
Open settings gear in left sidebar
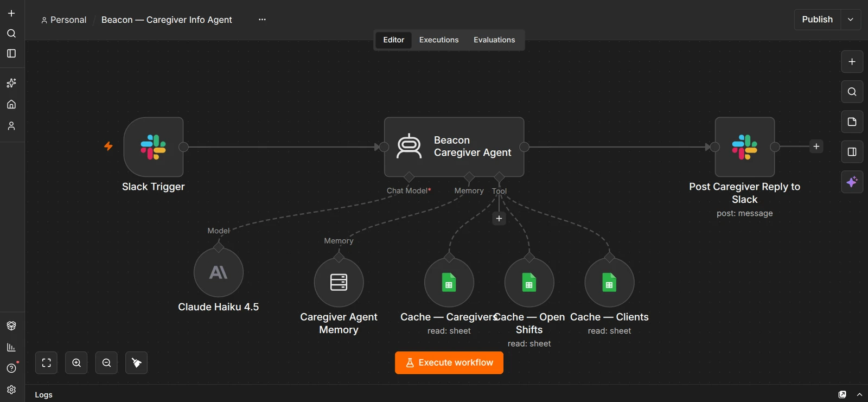11,390
